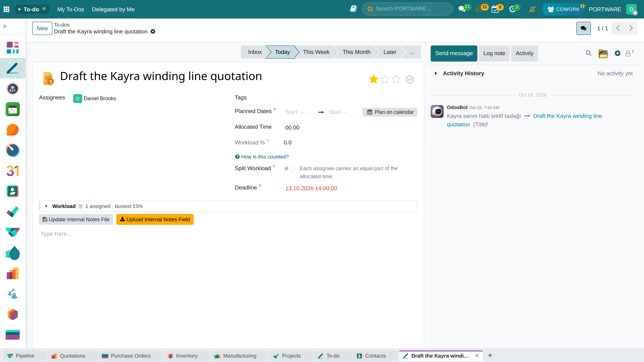This screenshot has height=362, width=644.
Task: Set priority to two stars
Action: click(385, 79)
